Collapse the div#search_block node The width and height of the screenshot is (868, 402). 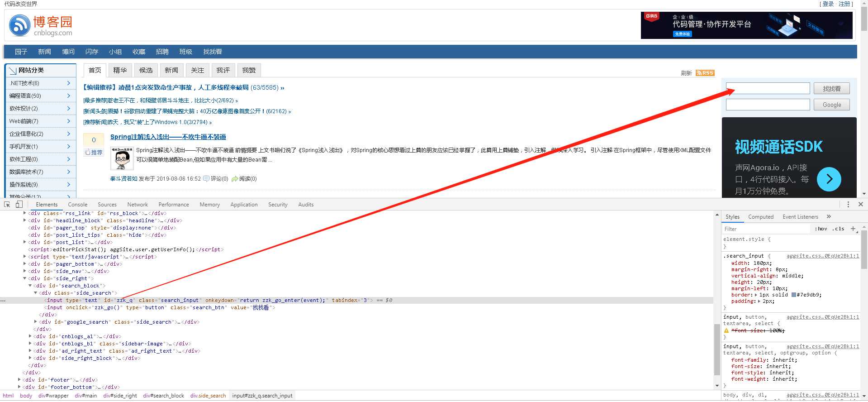coord(30,286)
